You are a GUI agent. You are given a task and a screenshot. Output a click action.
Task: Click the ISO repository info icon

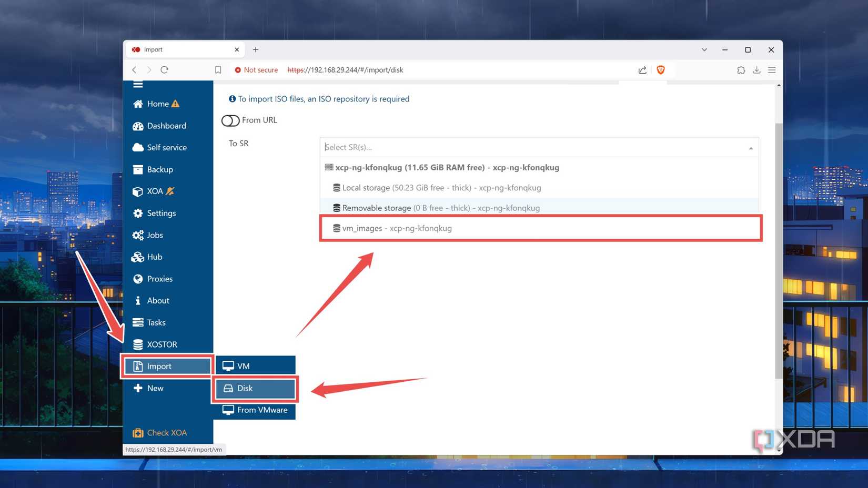coord(232,99)
